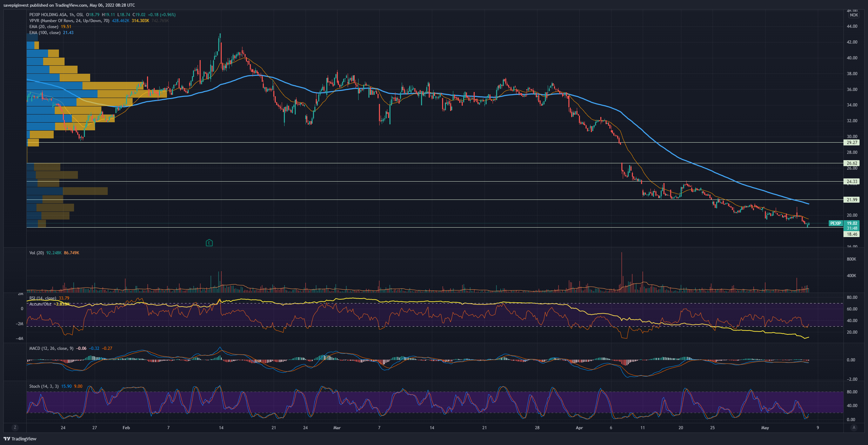Click the PEXIP symbol tag on the price axis
The image size is (868, 445).
point(836,223)
